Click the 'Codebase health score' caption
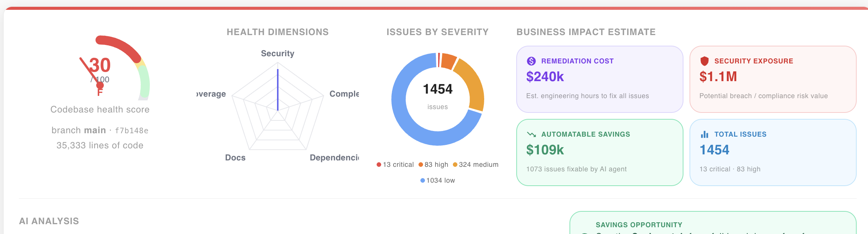The height and width of the screenshot is (234, 868). (x=100, y=109)
